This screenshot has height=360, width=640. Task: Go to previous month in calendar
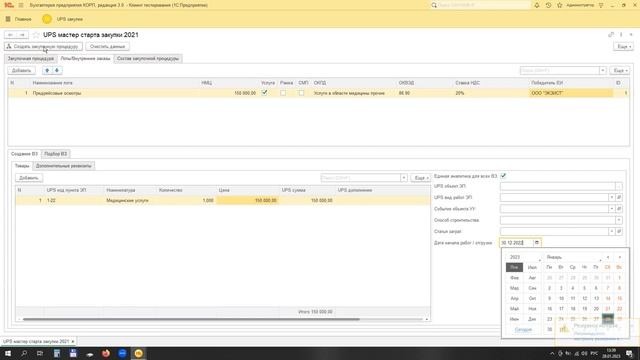(608, 257)
